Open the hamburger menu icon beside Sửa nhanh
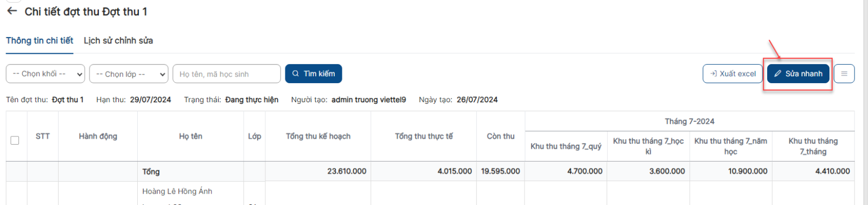 click(x=844, y=73)
